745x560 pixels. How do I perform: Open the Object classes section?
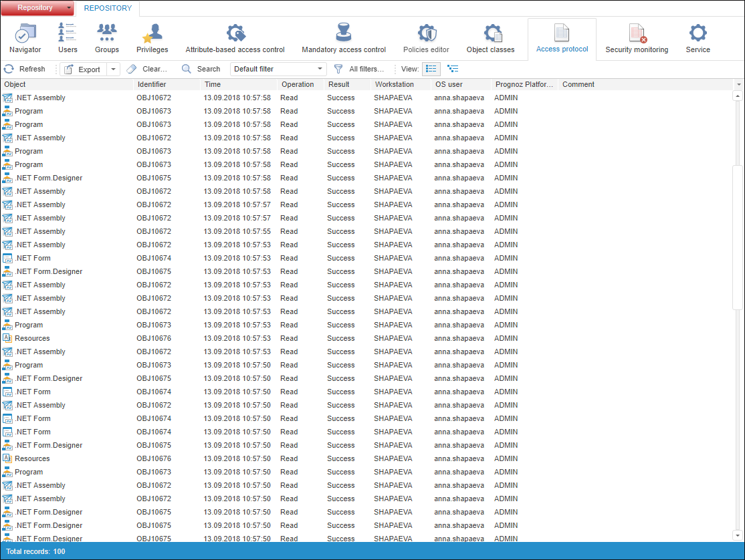coord(491,39)
